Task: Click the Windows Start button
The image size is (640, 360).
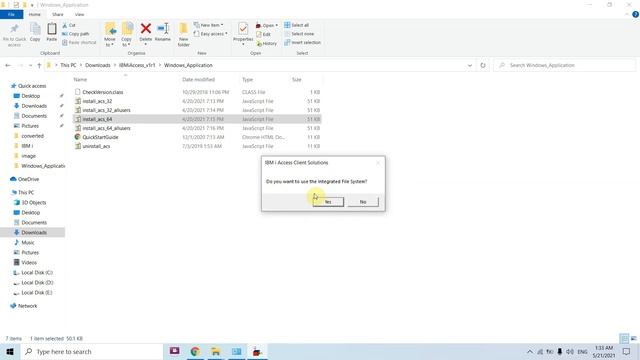Action: pos(10,351)
